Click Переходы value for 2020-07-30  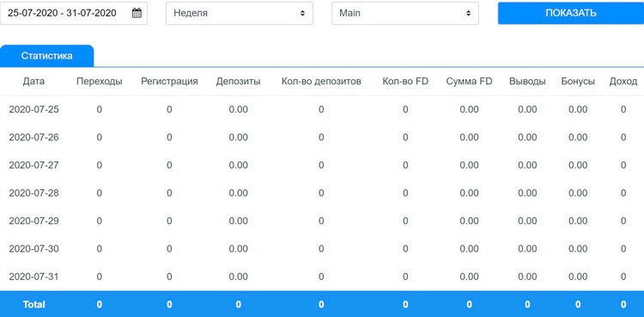click(100, 249)
